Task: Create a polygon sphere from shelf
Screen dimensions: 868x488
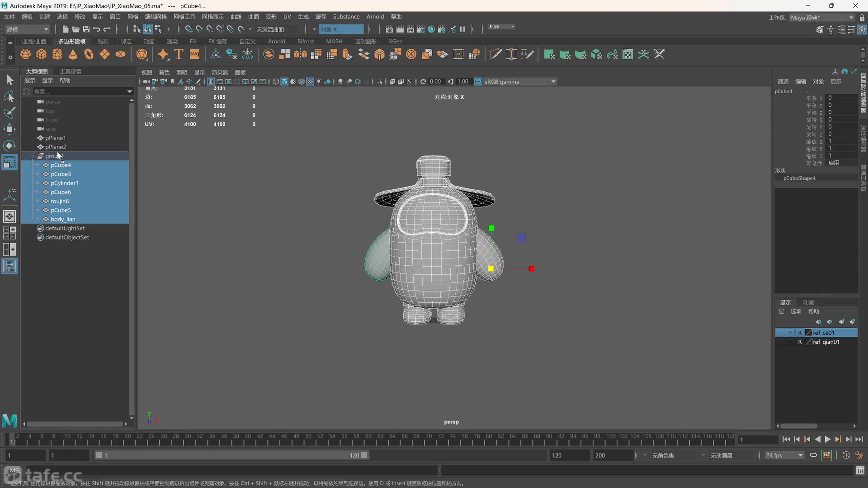Action: point(25,54)
